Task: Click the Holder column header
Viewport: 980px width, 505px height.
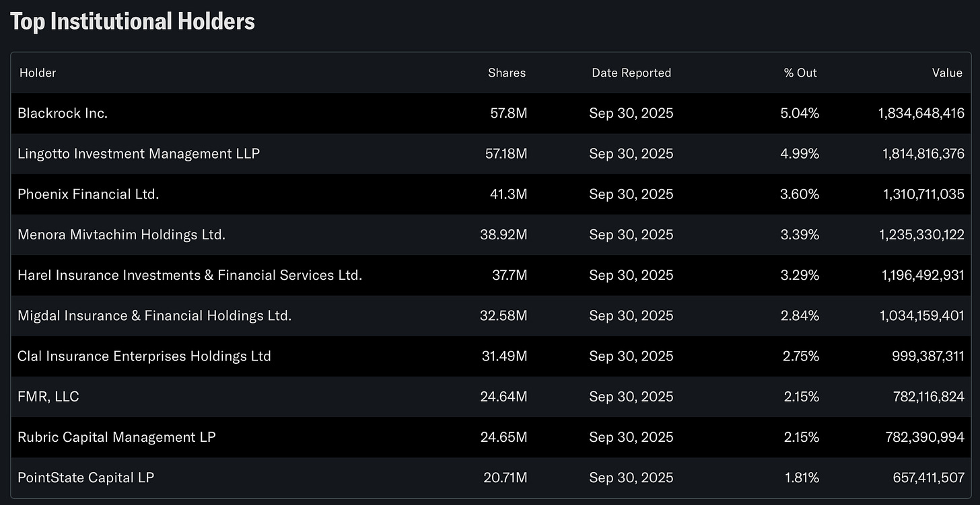Action: coord(38,73)
